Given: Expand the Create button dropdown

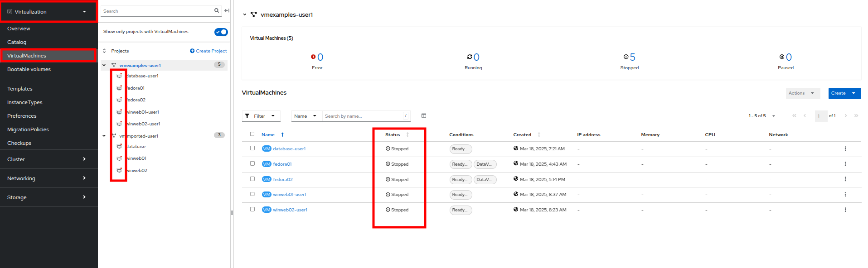Looking at the screenshot, I should coord(853,93).
